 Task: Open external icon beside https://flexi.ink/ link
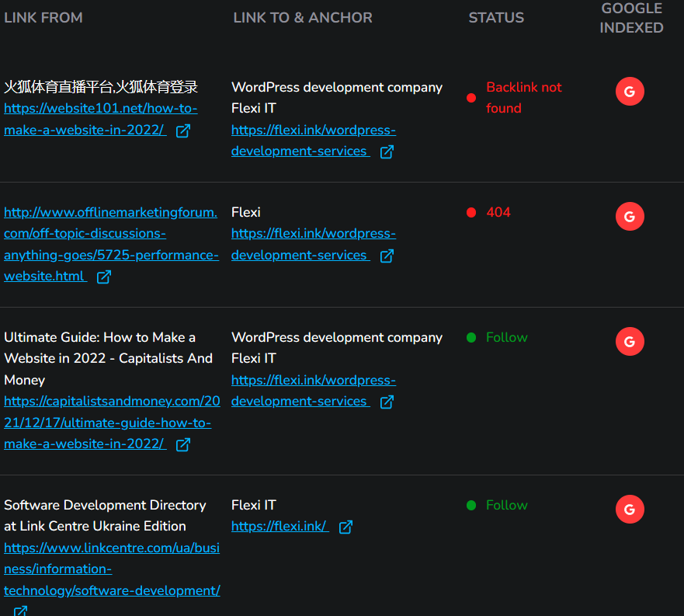(x=346, y=527)
